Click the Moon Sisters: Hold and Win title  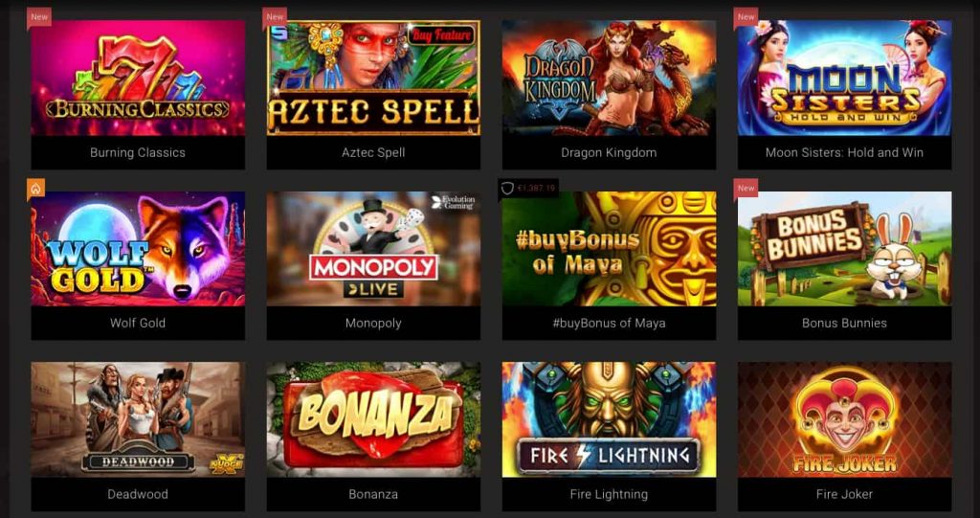point(844,152)
